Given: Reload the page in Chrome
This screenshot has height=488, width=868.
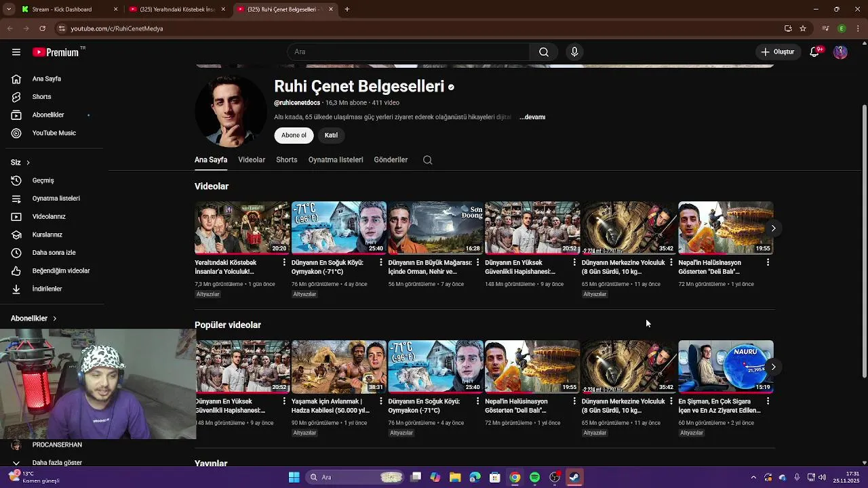Looking at the screenshot, I should coord(42,28).
